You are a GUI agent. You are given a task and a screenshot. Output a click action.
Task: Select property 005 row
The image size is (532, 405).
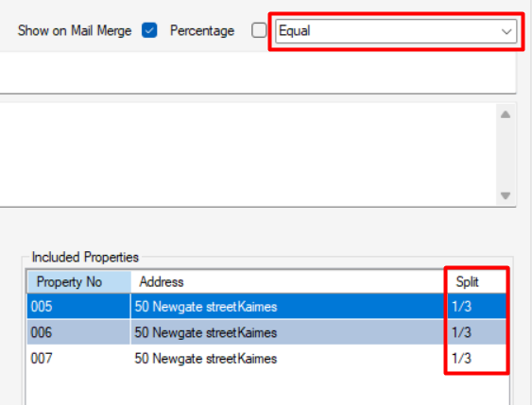(x=266, y=307)
